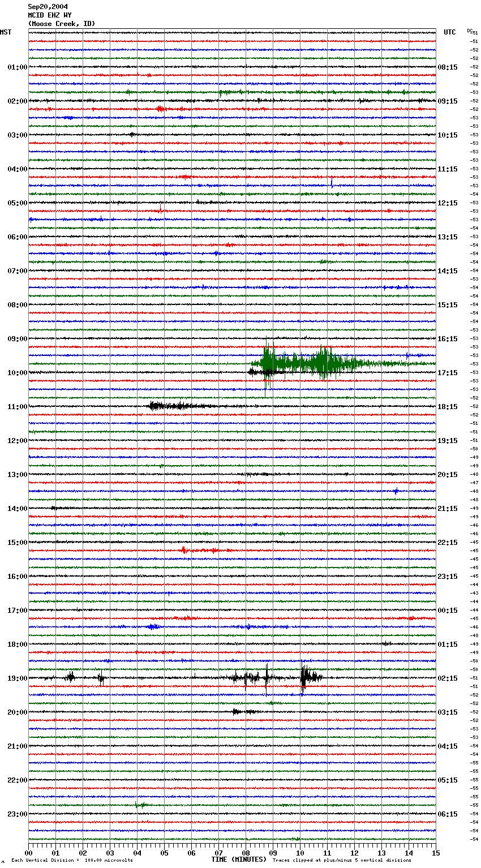Click the 17:15 UTC time label
The height and width of the screenshot is (868, 481).
448,373
